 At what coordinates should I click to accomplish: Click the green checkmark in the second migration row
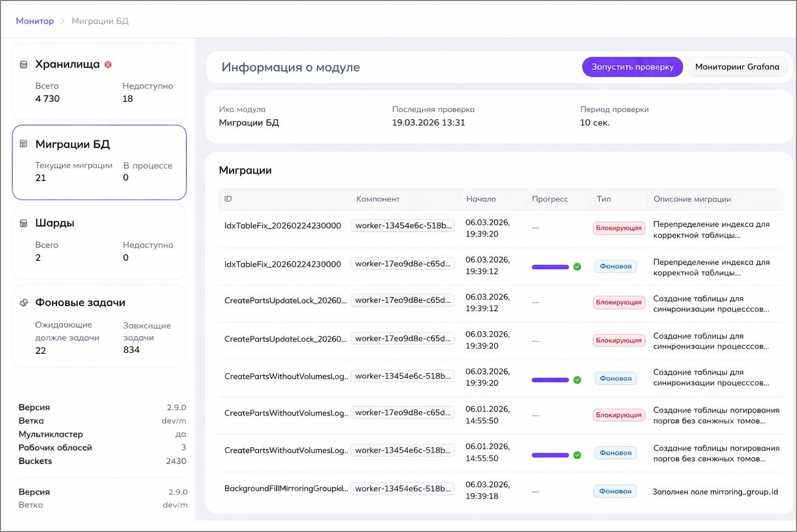click(577, 267)
